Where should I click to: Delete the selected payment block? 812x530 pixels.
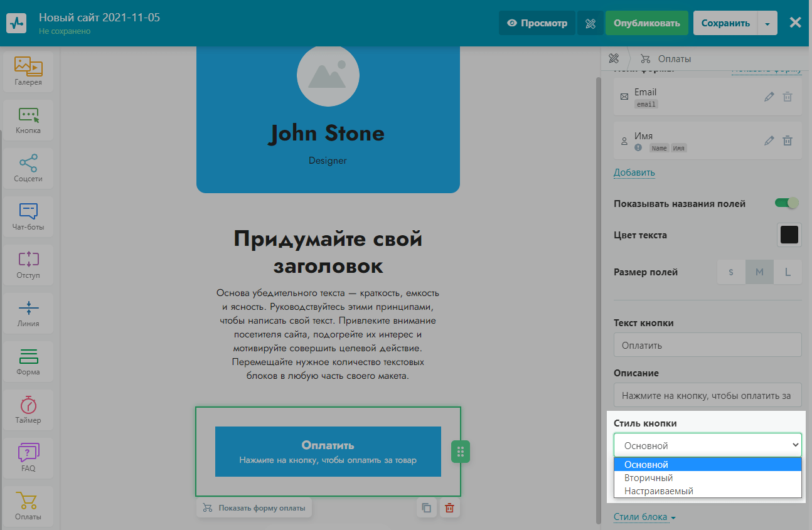[x=449, y=508]
